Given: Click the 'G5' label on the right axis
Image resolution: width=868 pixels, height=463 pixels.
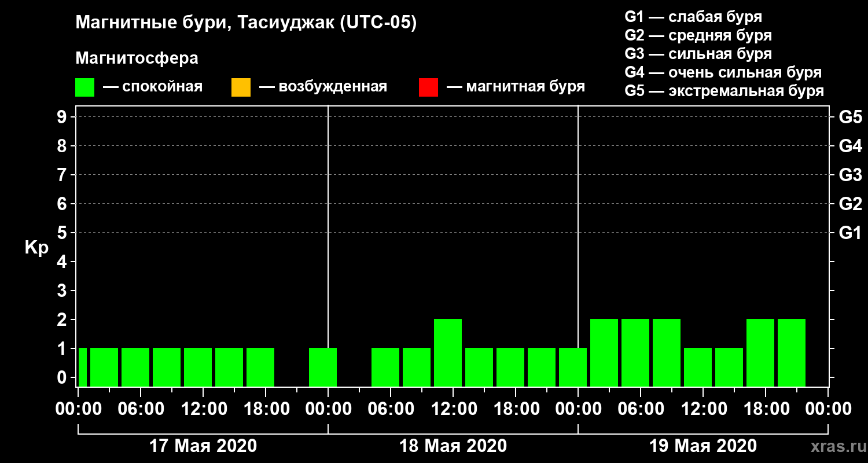Looking at the screenshot, I should 850,117.
